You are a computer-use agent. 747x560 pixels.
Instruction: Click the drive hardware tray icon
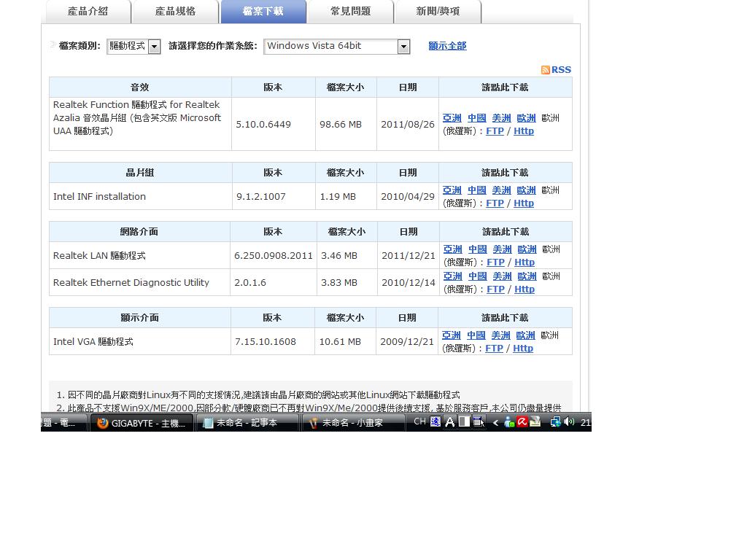(535, 422)
